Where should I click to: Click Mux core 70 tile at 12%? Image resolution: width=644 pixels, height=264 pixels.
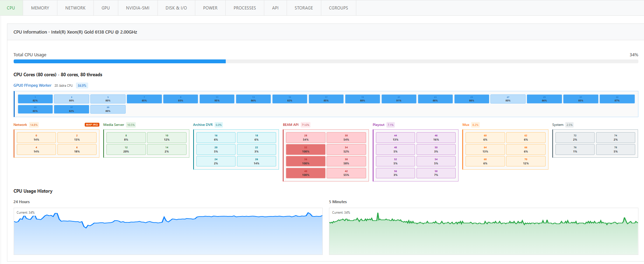526,161
